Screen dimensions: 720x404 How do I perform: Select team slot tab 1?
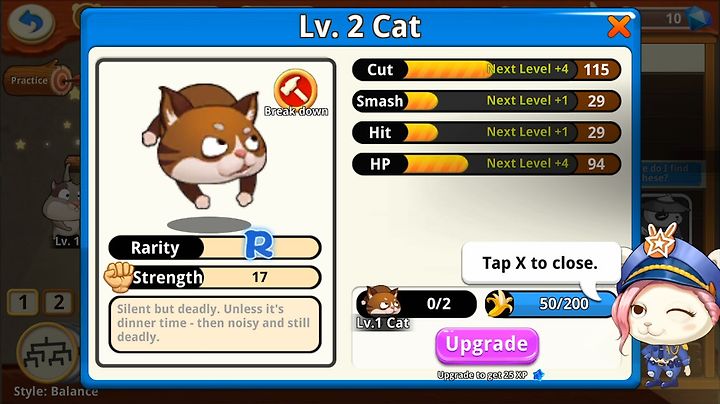pyautogui.click(x=22, y=303)
